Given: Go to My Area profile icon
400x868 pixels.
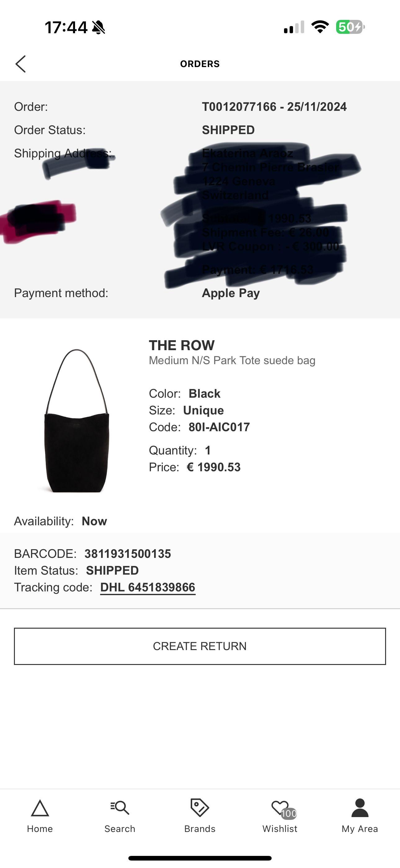Looking at the screenshot, I should click(360, 808).
